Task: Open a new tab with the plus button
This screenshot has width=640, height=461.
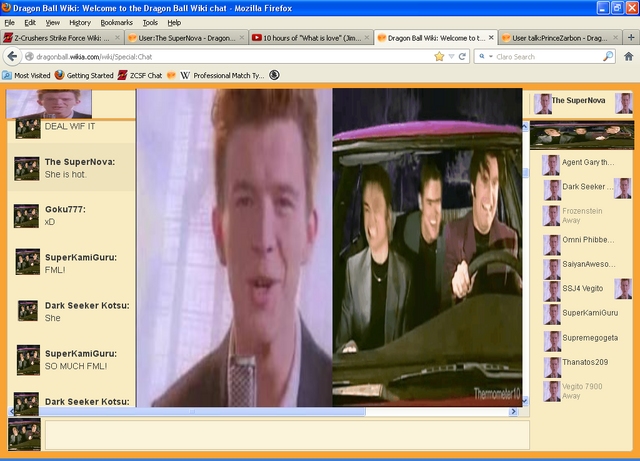Action: (631, 38)
